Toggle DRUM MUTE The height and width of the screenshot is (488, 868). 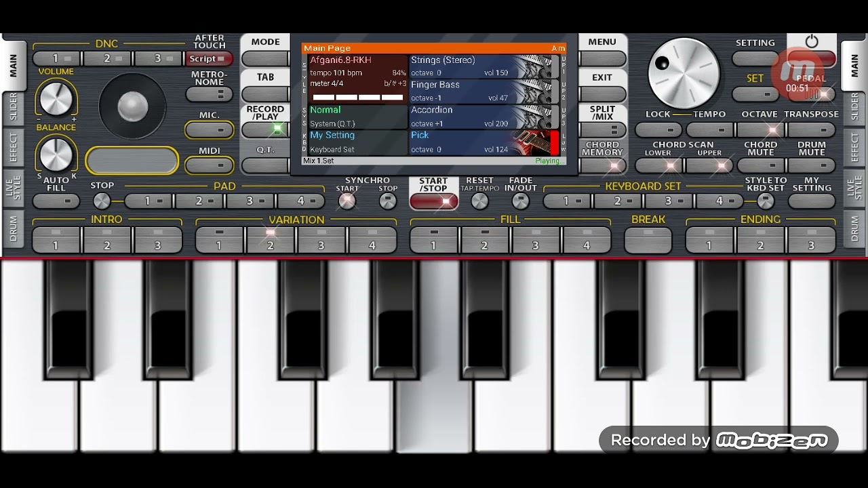tap(811, 165)
